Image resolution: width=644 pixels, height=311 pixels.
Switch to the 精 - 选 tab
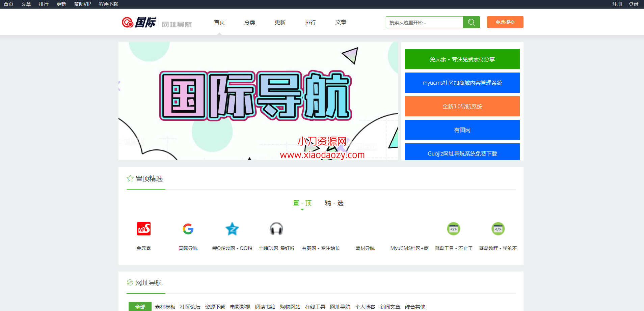334,203
